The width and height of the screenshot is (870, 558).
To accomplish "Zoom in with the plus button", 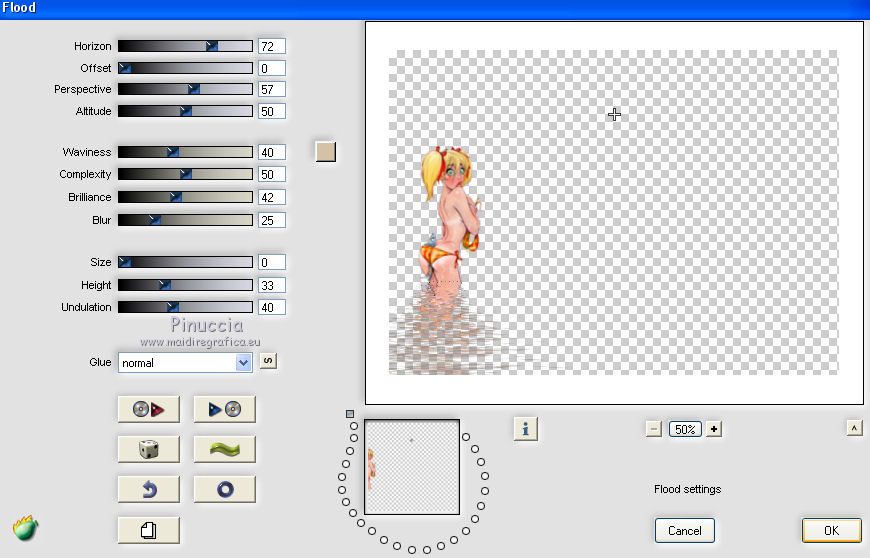I will (x=714, y=429).
